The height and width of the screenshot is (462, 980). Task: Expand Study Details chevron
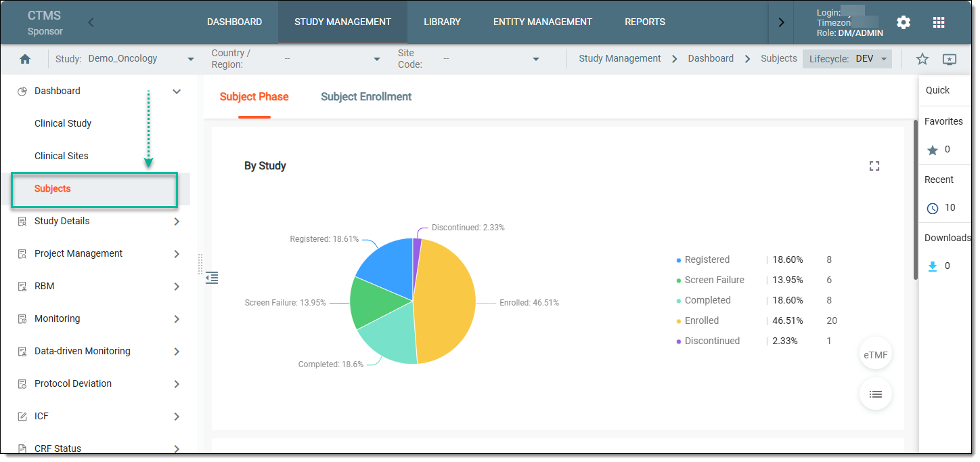177,222
